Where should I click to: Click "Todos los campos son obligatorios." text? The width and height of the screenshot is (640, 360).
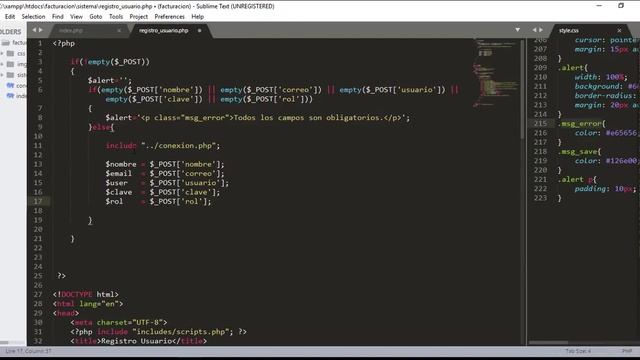(309, 118)
